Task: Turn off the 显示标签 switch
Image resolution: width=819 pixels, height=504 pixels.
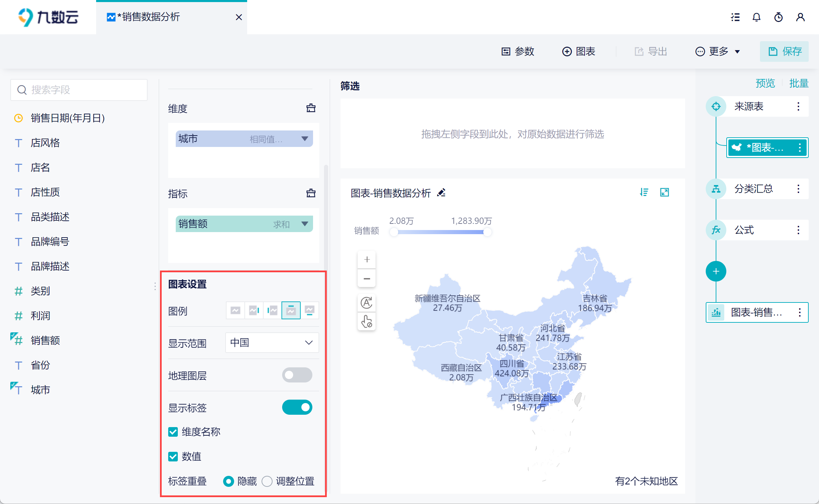Action: tap(297, 408)
